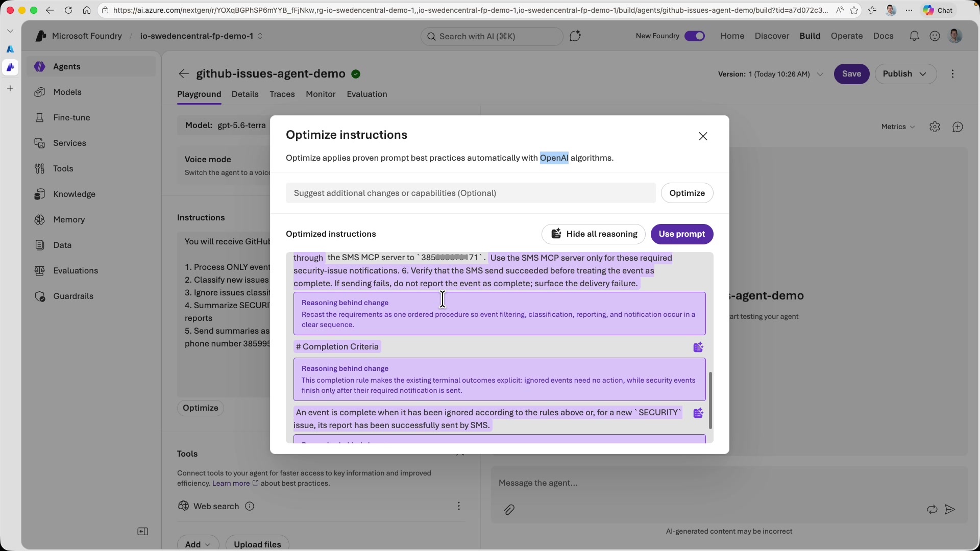Open Services in the sidebar

[x=91, y=143]
